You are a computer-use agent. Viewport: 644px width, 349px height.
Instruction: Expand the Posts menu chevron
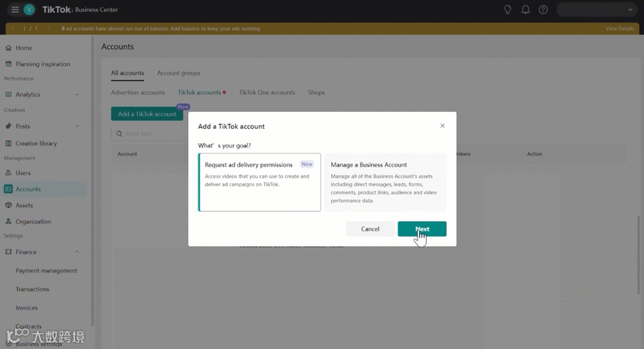pos(77,126)
